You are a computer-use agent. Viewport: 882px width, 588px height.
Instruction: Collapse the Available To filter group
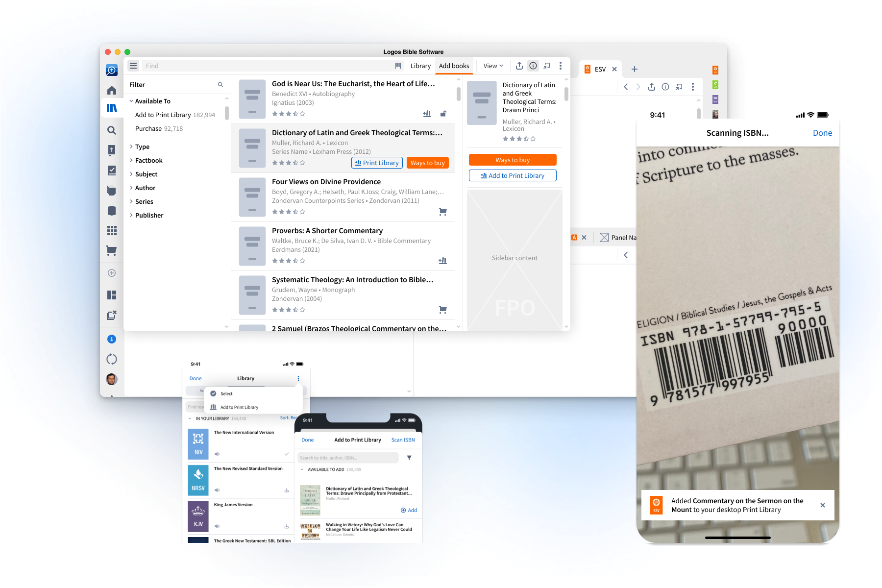click(x=131, y=101)
